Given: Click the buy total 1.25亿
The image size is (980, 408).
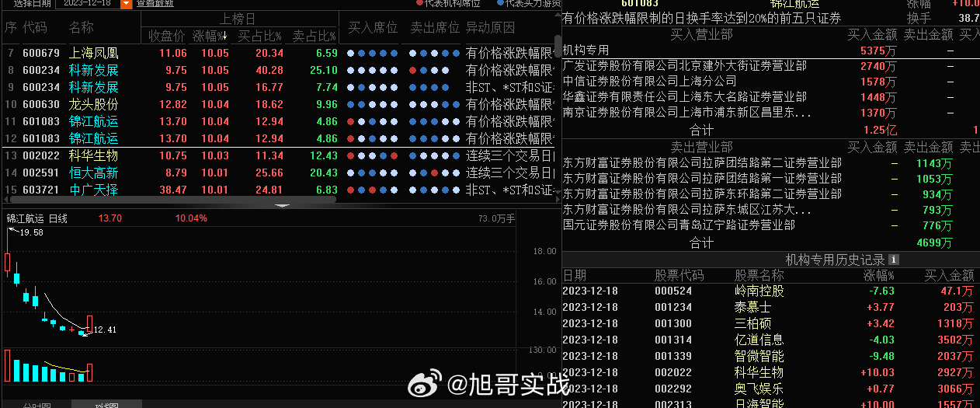Looking at the screenshot, I should coord(880,129).
